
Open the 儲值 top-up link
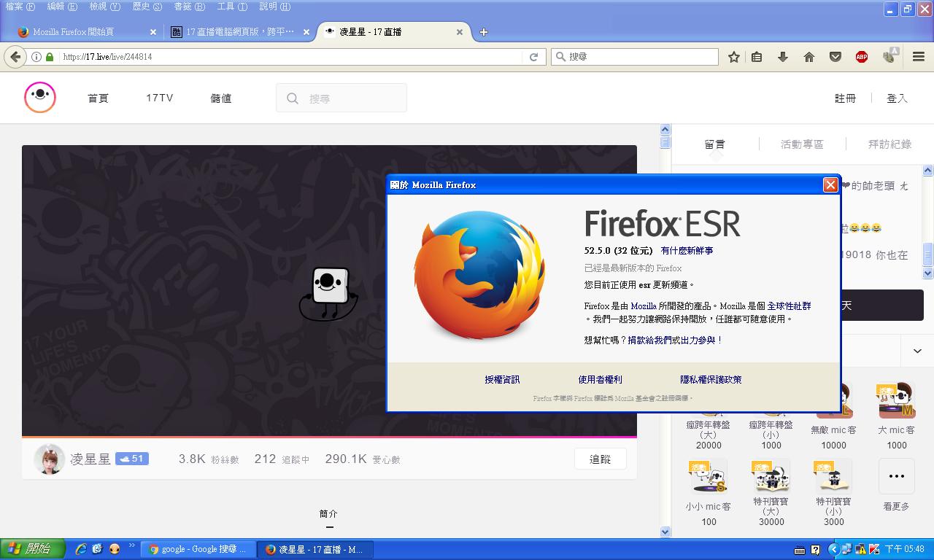[x=221, y=98]
